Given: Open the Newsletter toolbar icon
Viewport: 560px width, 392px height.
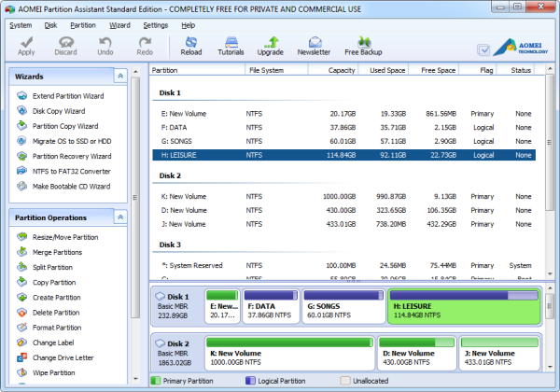Looking at the screenshot, I should tap(313, 46).
